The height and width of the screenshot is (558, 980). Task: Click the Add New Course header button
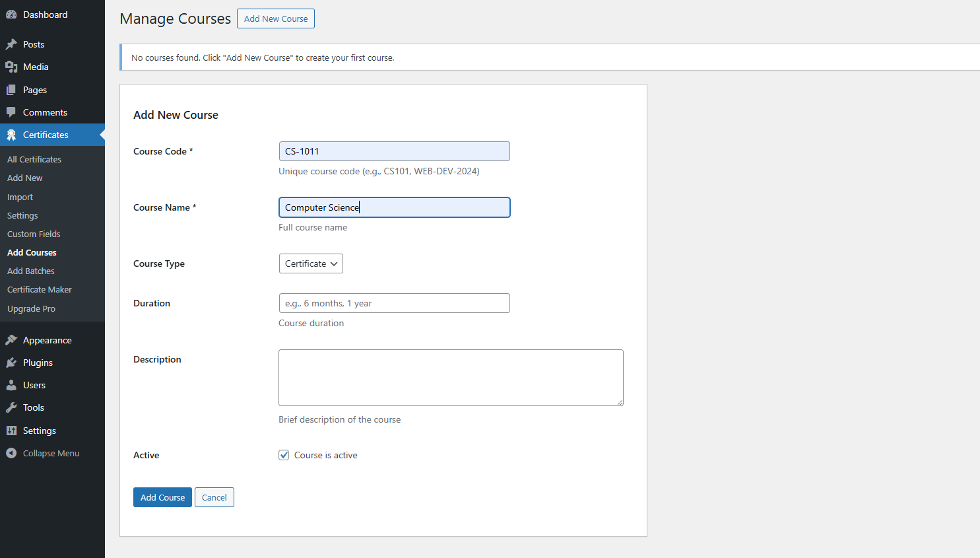point(276,18)
